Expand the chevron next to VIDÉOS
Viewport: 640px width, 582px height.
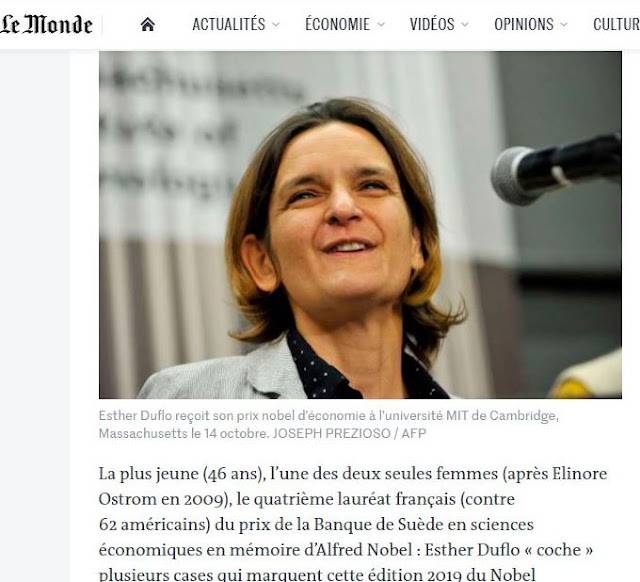465,24
